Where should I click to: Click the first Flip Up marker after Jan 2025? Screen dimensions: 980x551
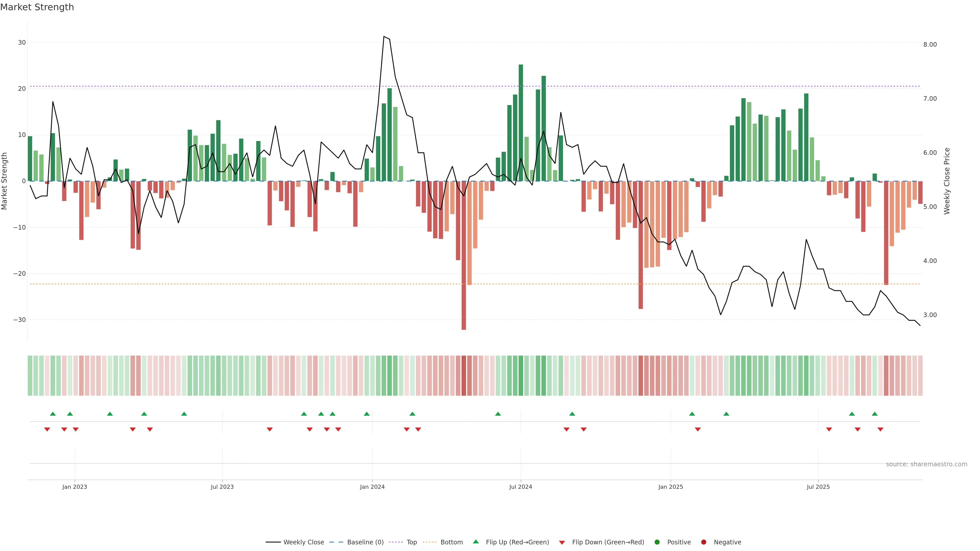(x=692, y=414)
